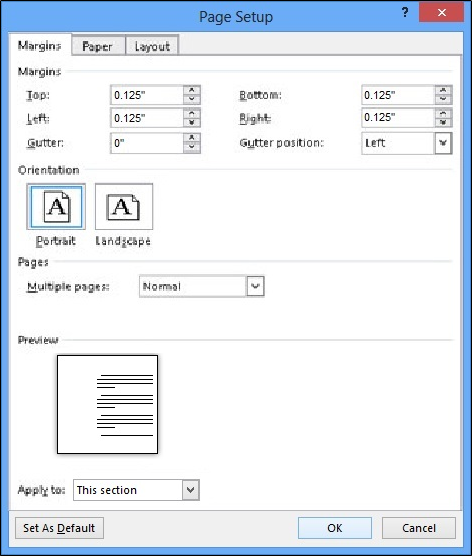Click the Cancel button
Viewport: 472px width, 556px height.
419,528
